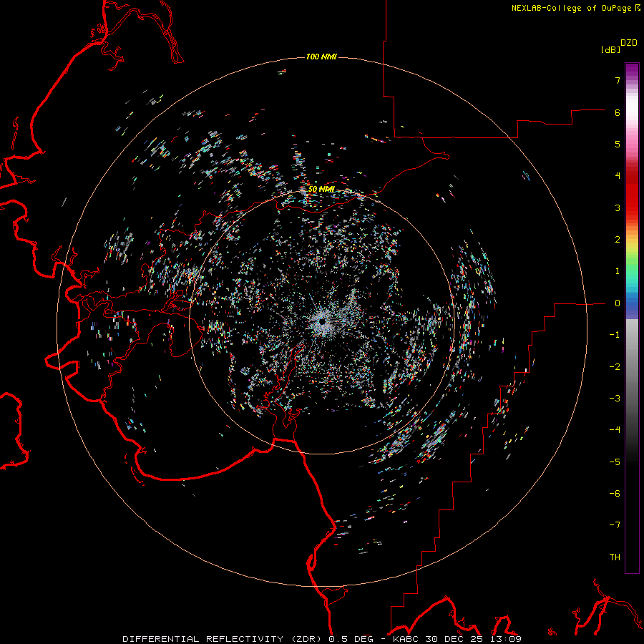Click the 3 value on the color scale
Viewport: 644px width, 644px height.
pos(618,208)
